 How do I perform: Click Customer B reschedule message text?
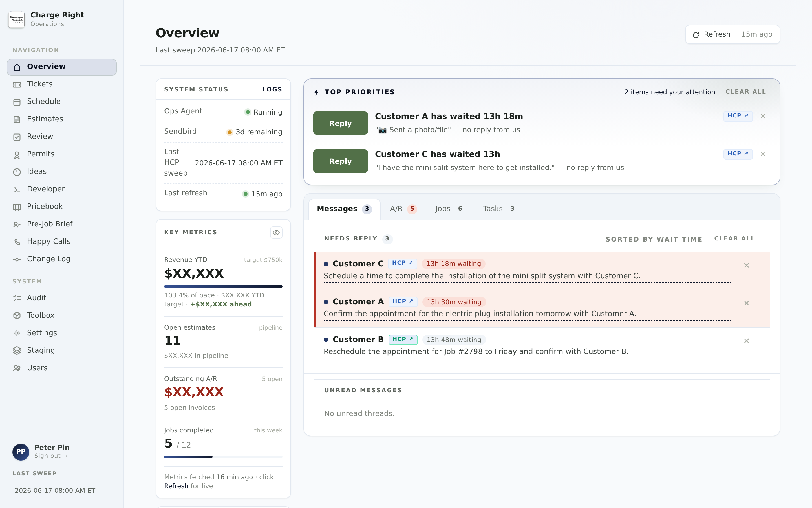click(x=476, y=351)
